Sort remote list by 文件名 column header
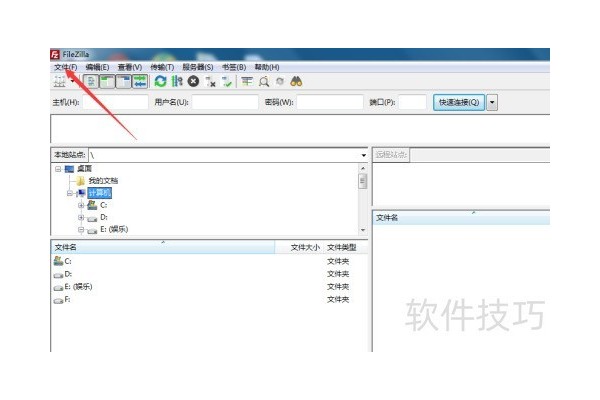 (x=461, y=218)
